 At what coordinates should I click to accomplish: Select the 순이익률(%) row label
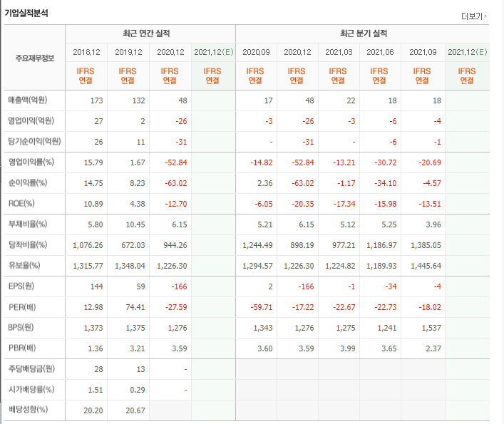coord(28,182)
